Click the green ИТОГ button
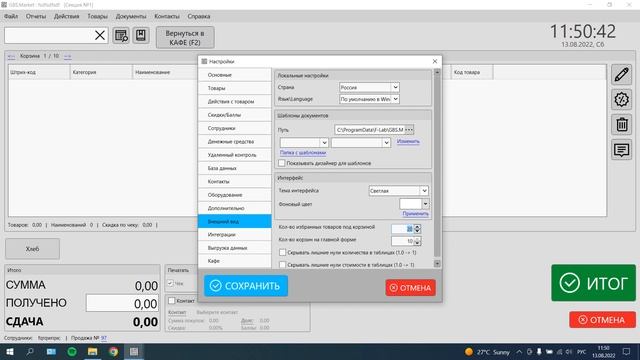The image size is (640, 360). 593,283
